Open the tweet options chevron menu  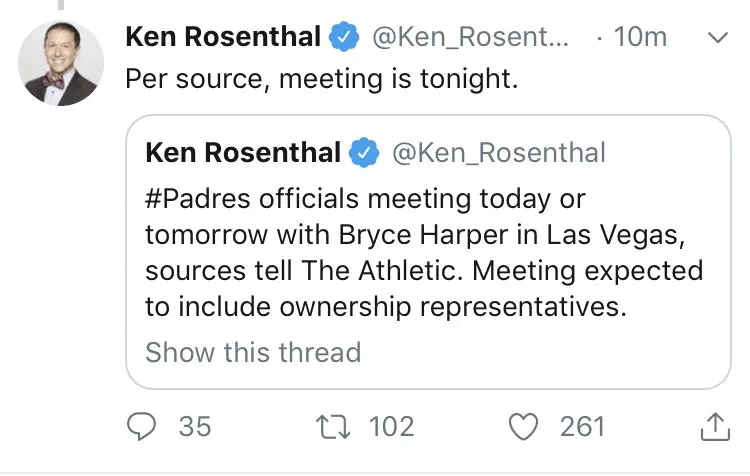pos(717,38)
